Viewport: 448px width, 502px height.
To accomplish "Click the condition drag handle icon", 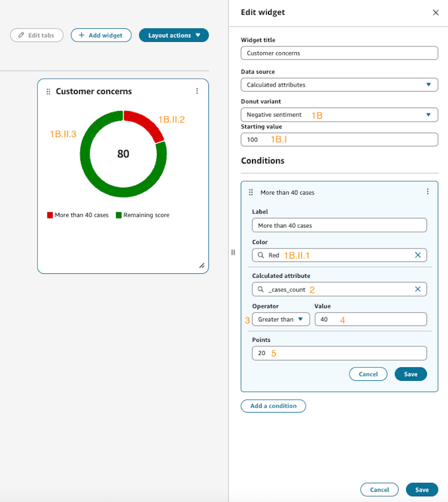I will [251, 192].
